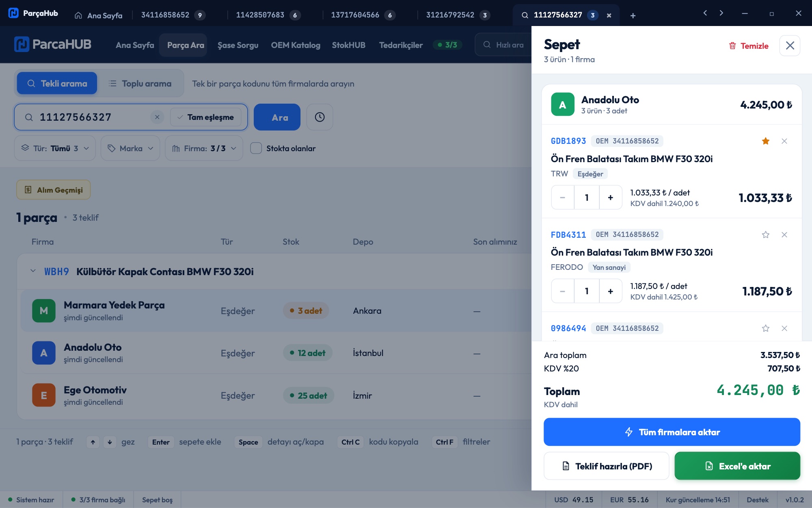The image size is (812, 508).
Task: Unfavorite the starred GDB1893 item
Action: (765, 141)
